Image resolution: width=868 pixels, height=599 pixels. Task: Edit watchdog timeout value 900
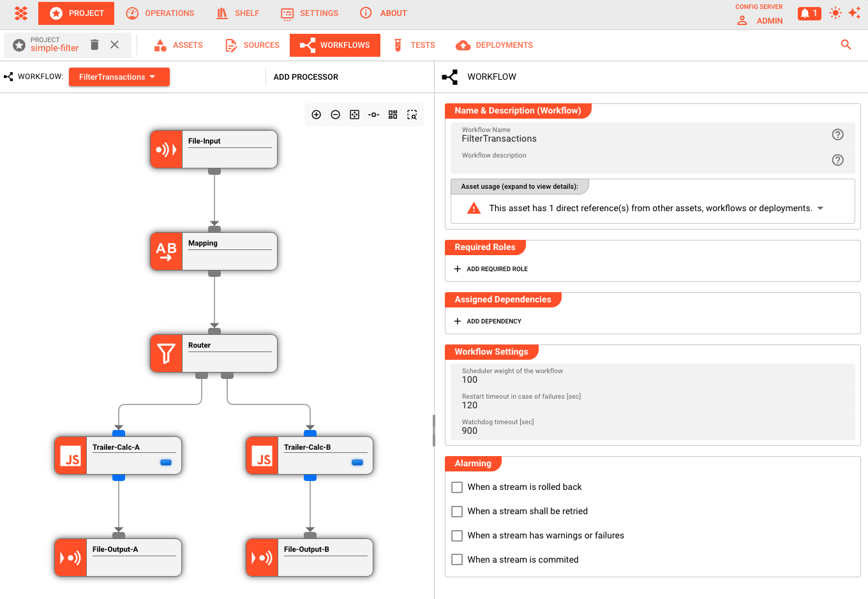click(653, 427)
